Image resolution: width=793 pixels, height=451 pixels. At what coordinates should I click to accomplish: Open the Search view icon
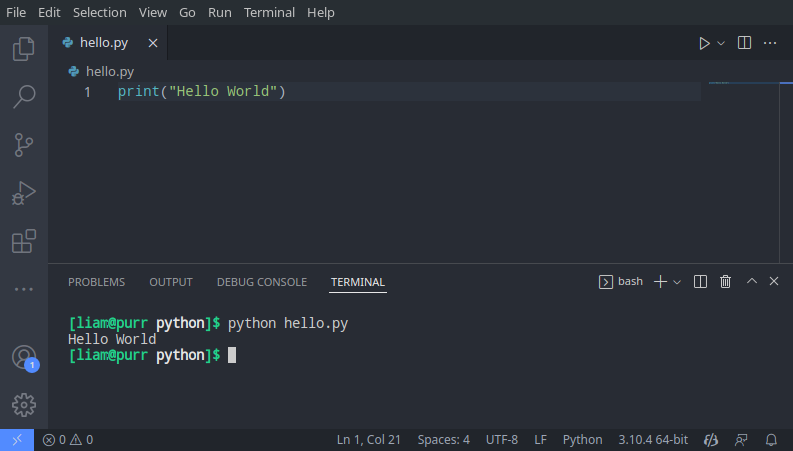[x=23, y=96]
